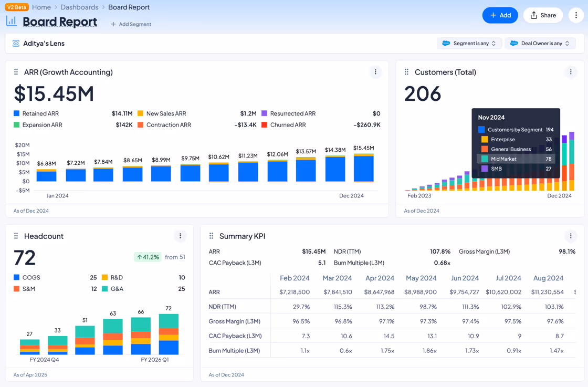Click the Contraction ARR orange legend swatch
The image size is (588, 387).
click(141, 124)
